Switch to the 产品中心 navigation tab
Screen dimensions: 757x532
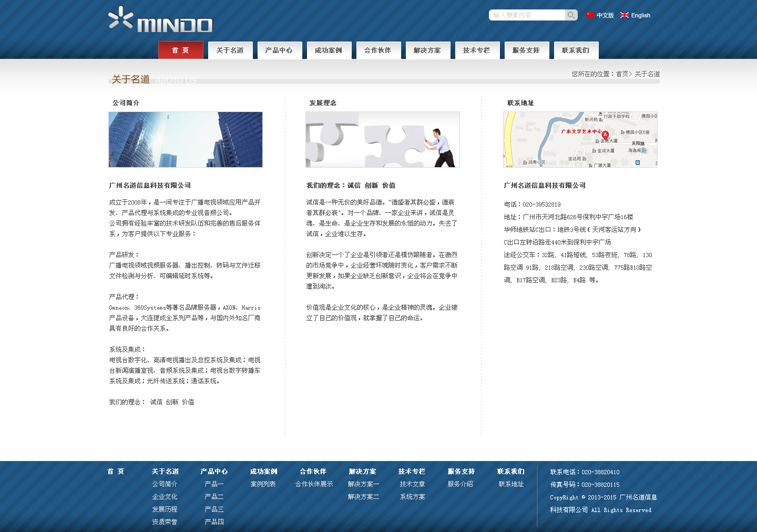pyautogui.click(x=280, y=50)
